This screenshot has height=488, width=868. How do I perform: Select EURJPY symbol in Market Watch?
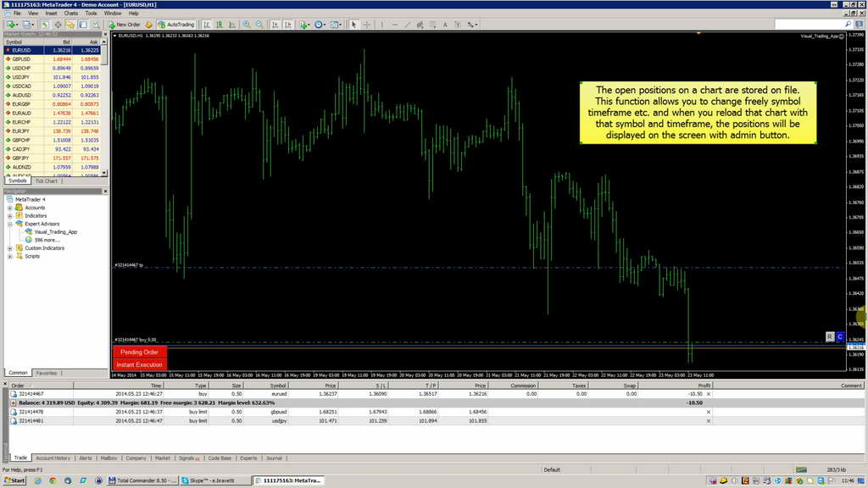click(x=21, y=131)
